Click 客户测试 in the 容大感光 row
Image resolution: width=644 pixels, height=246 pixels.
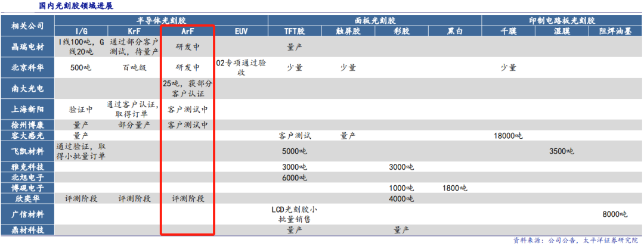tap(295, 135)
